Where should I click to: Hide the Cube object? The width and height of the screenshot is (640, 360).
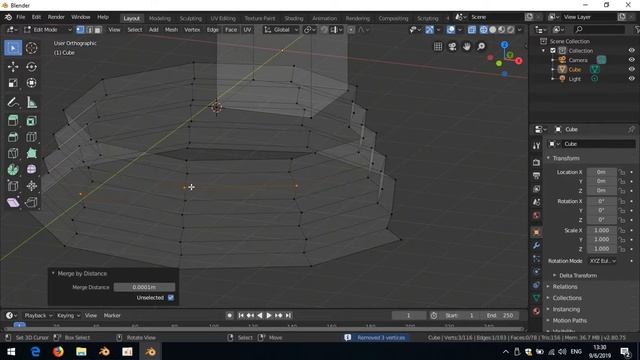tap(631, 69)
